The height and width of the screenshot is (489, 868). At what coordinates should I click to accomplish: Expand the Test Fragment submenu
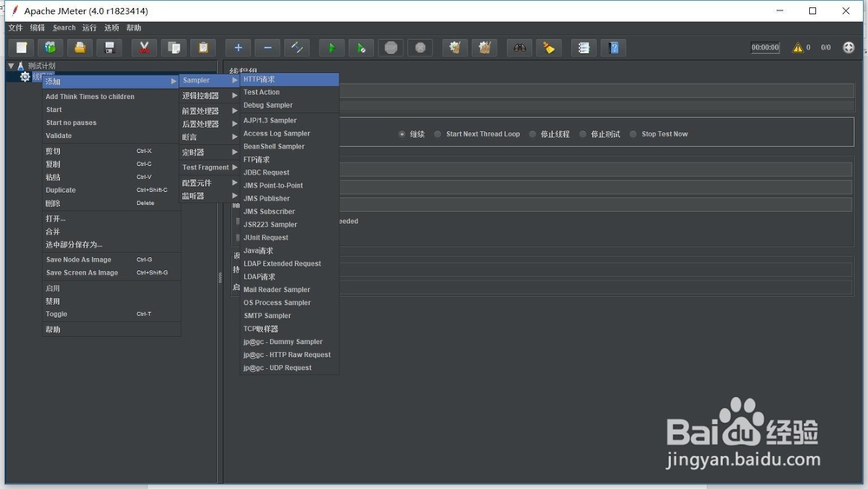point(210,168)
